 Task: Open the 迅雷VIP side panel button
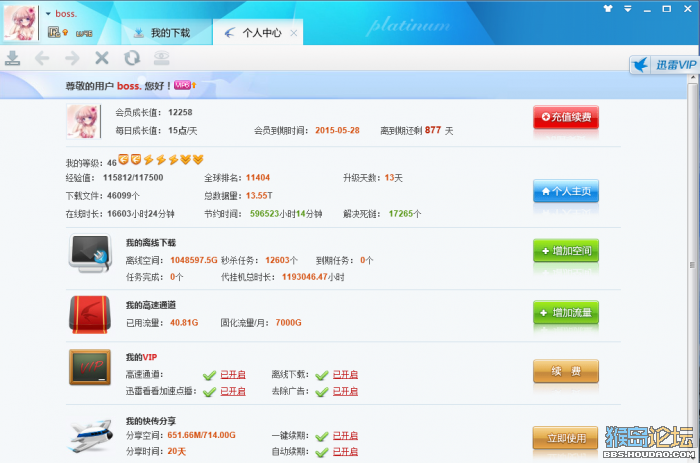tap(664, 65)
